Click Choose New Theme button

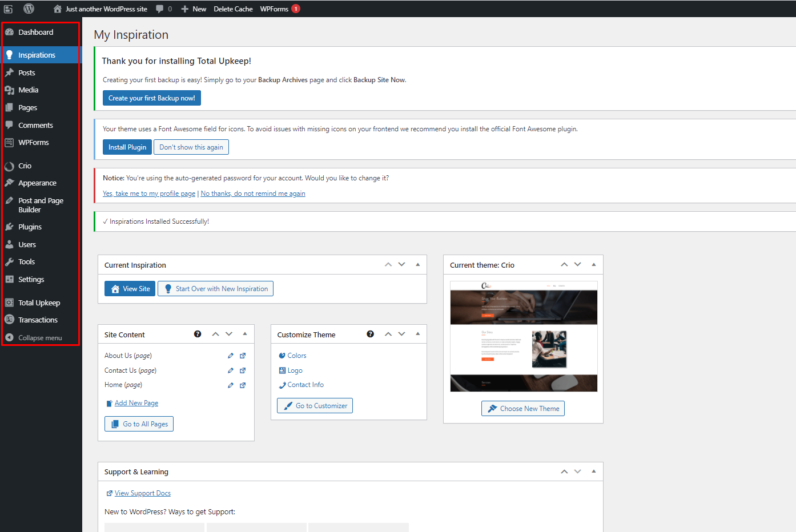523,409
